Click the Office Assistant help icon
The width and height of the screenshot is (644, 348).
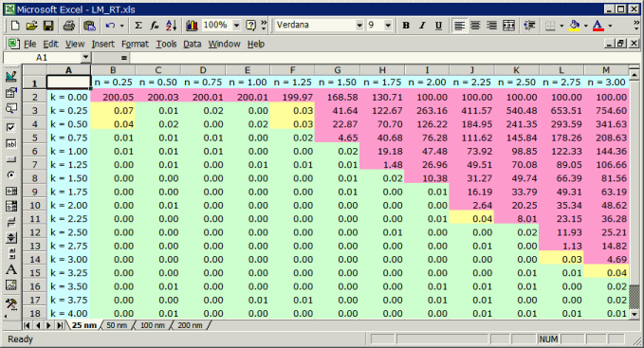point(250,26)
